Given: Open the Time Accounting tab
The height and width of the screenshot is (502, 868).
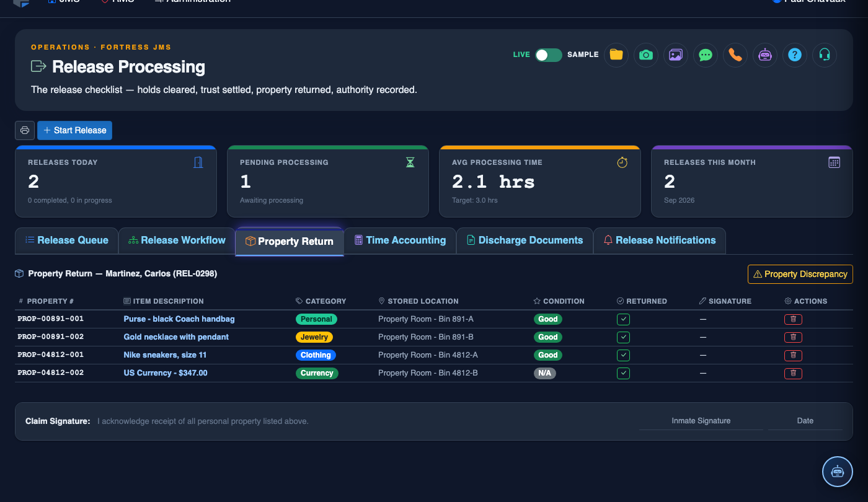Looking at the screenshot, I should click(400, 240).
